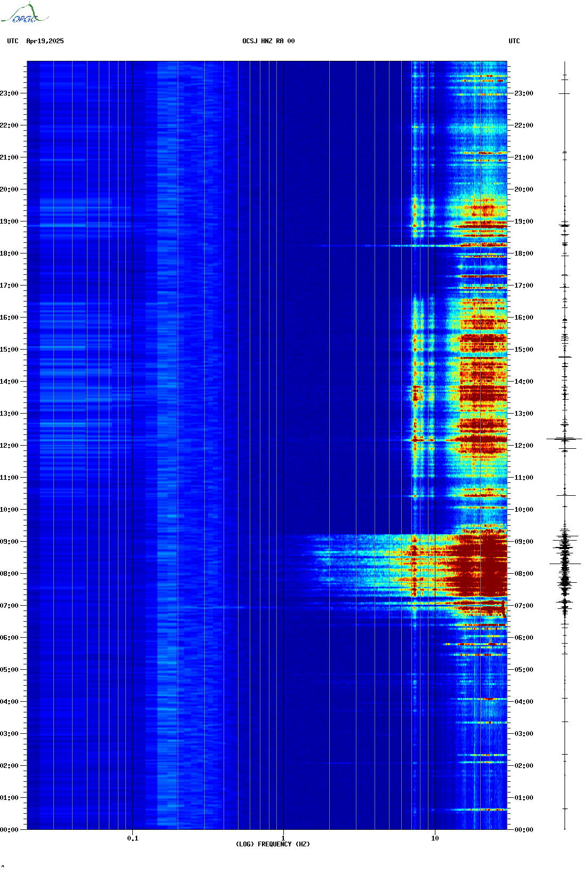This screenshot has height=872, width=588.
Task: Click the left 05:00 time label
Action: tap(9, 670)
